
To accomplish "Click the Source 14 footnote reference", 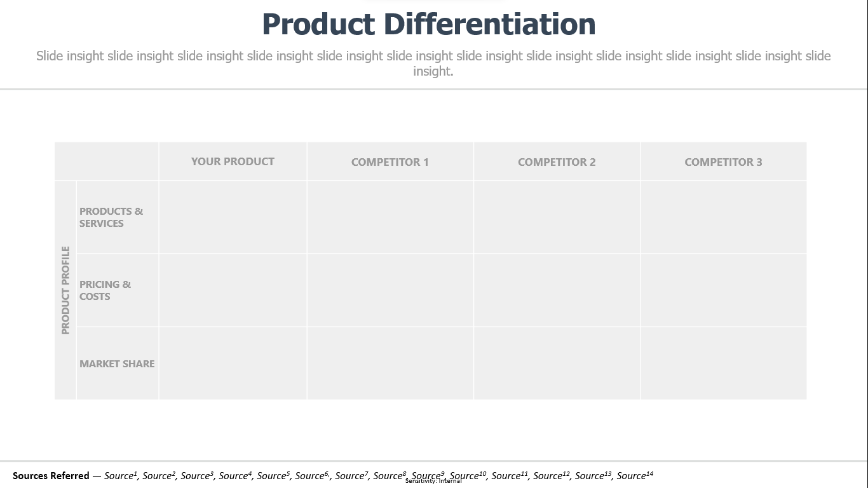I will (x=635, y=475).
